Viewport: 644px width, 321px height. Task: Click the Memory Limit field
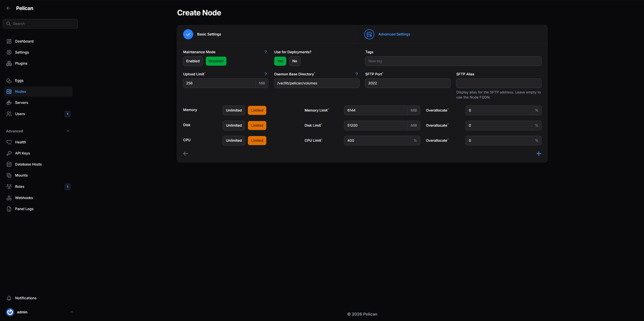pos(376,110)
